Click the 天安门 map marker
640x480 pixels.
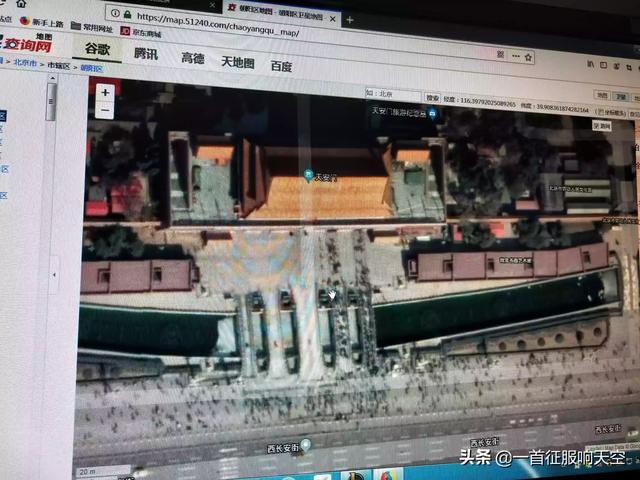click(x=309, y=176)
